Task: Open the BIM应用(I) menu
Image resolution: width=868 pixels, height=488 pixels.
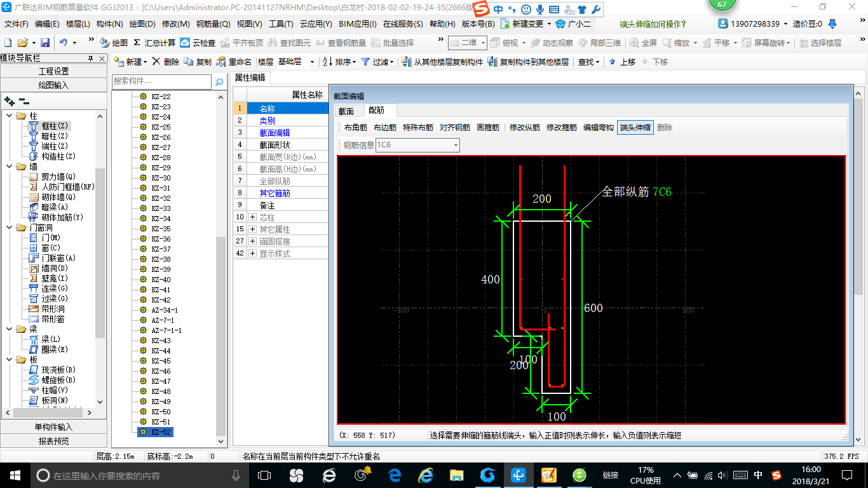Action: 358,24
